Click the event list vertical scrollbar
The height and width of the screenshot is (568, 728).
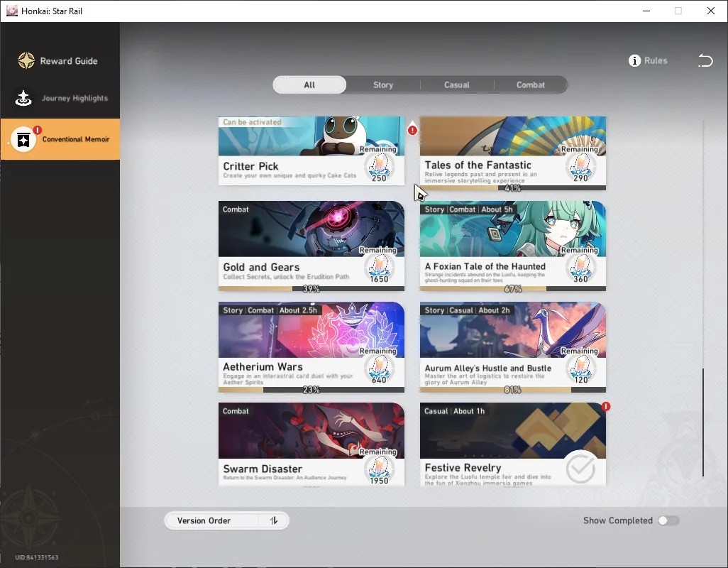[703, 422]
